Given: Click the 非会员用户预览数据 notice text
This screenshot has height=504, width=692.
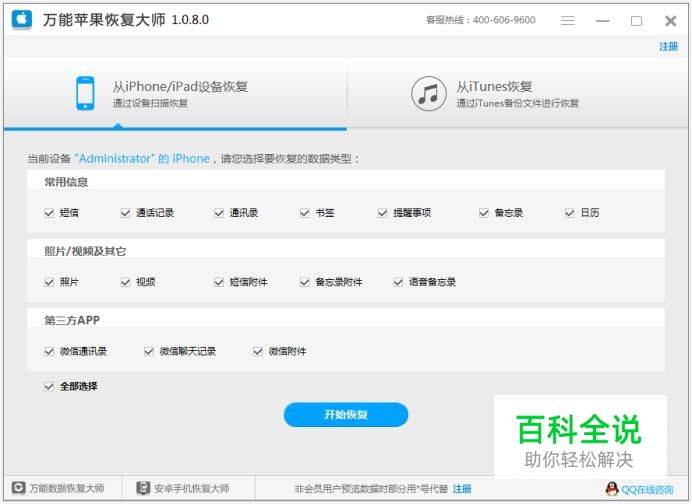Looking at the screenshot, I should point(371,489).
